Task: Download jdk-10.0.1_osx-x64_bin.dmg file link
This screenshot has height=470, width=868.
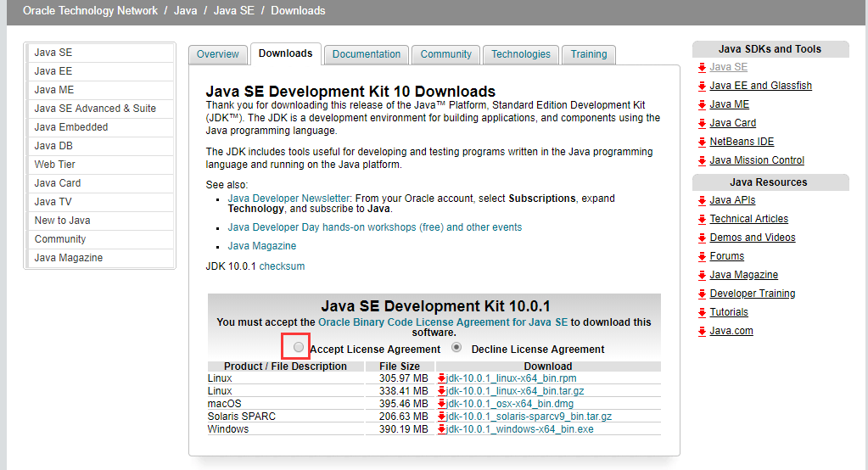Action: (x=510, y=404)
